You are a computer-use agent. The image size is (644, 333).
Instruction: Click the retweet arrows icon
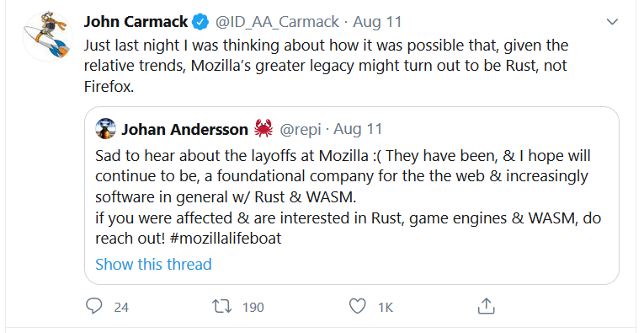[x=221, y=306]
